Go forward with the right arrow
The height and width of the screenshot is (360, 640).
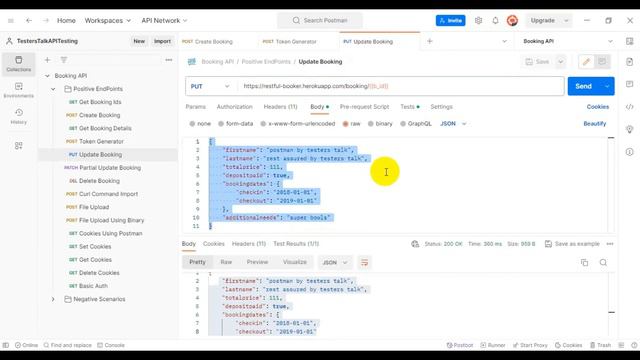coord(46,20)
